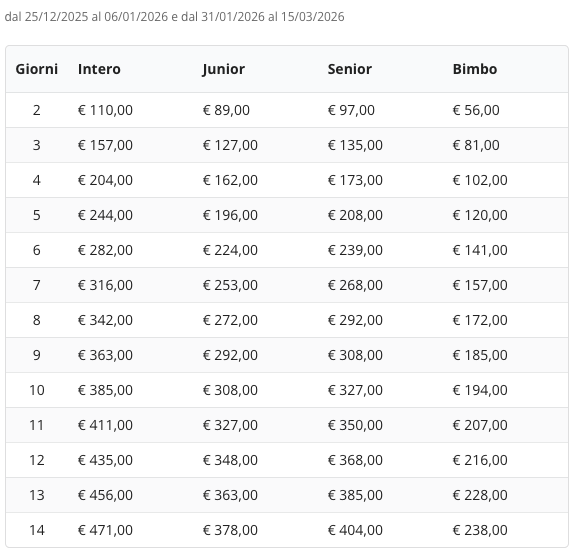This screenshot has height=554, width=572.
Task: Select the Senior price € 173,00
Action: pyautogui.click(x=355, y=180)
